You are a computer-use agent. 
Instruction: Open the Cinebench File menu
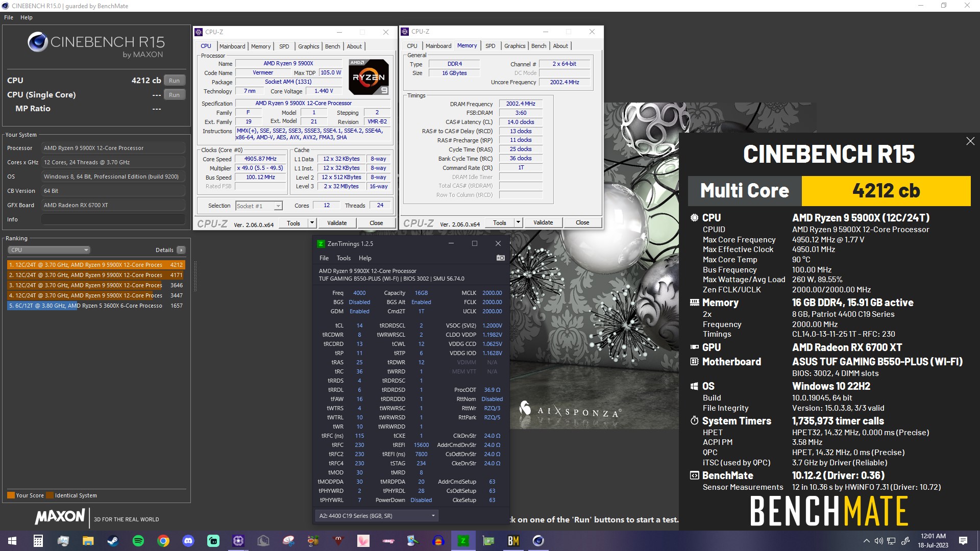9,17
